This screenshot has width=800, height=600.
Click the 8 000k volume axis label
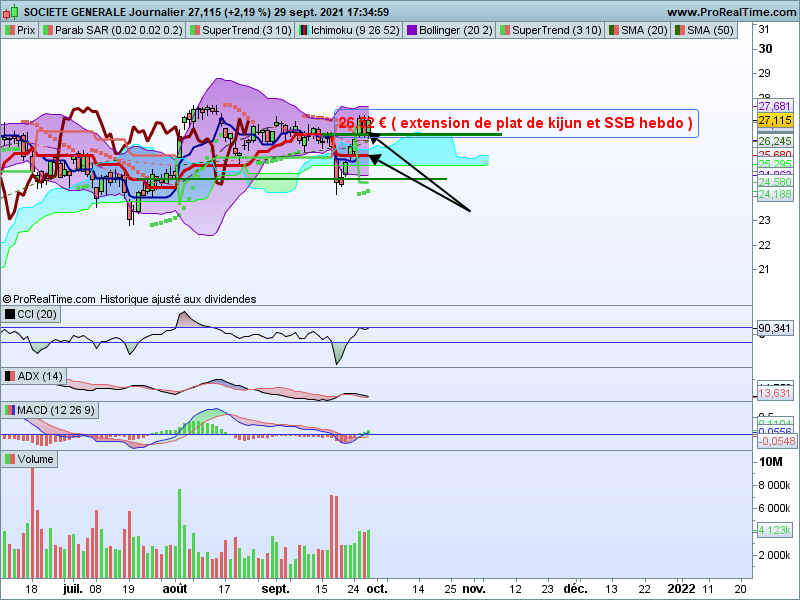[774, 485]
